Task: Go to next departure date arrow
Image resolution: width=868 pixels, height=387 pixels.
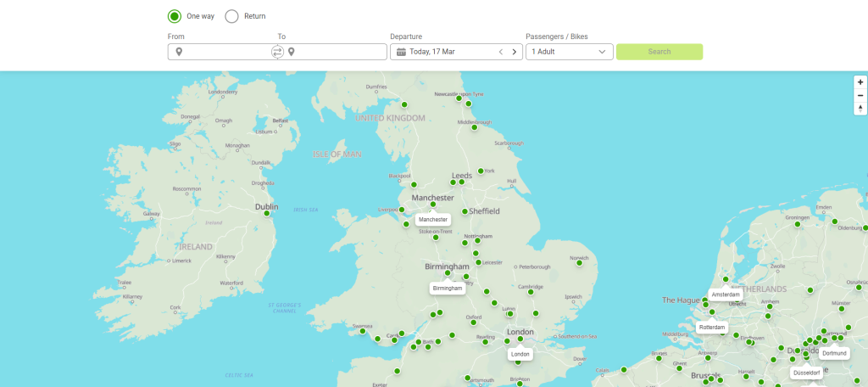Action: point(514,52)
